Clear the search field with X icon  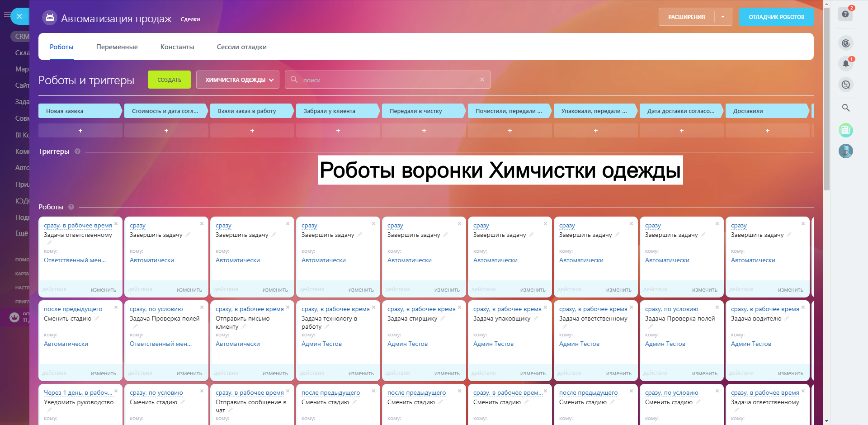coord(482,80)
